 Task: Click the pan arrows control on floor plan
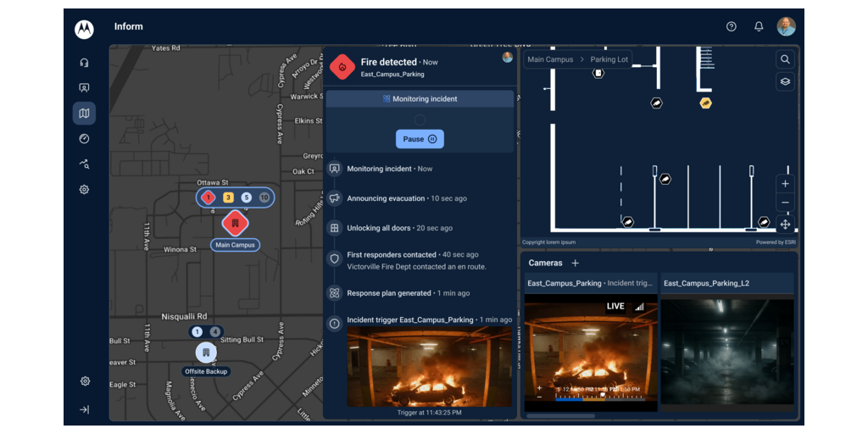pos(785,225)
